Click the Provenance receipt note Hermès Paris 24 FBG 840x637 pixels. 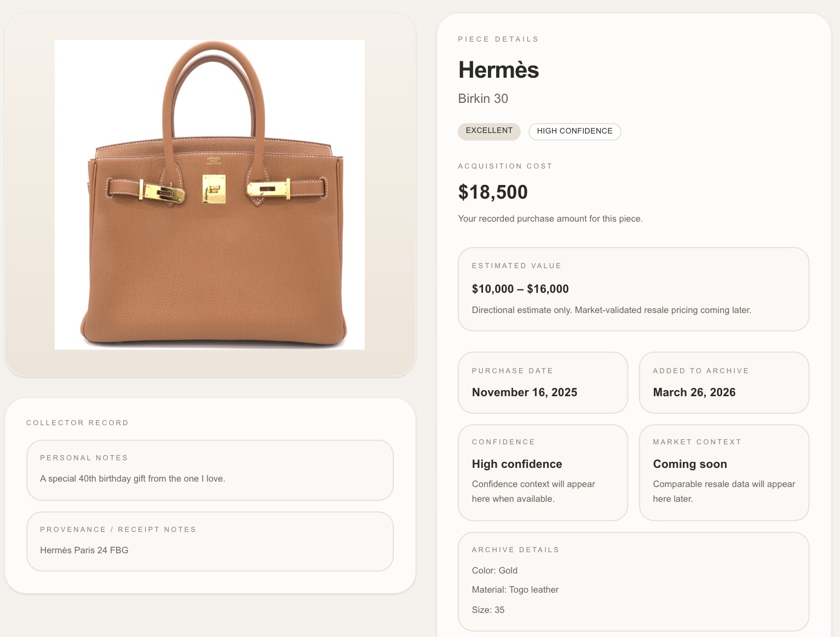pos(84,551)
